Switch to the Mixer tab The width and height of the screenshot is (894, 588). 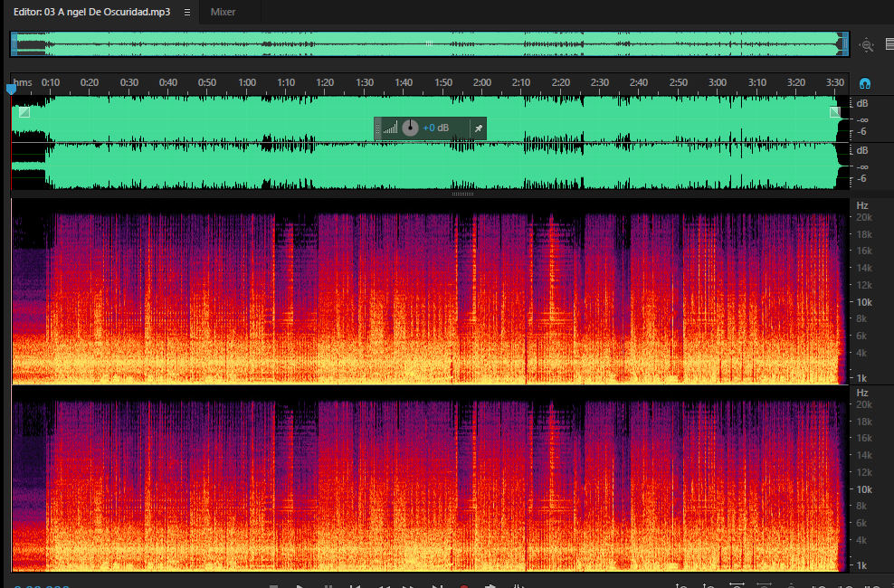pos(223,12)
